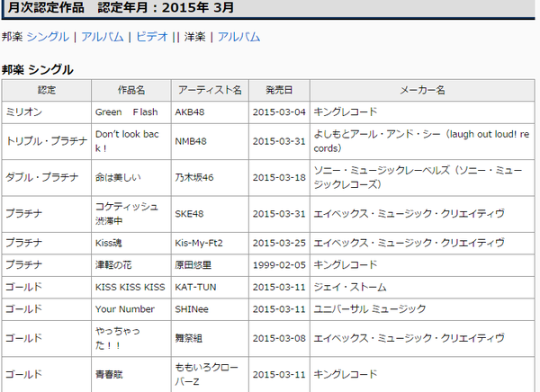Image resolution: width=540 pixels, height=392 pixels.
Task: Click the page heading 月次認定作品 認定年月：2015年 3月
Action: coord(121,7)
